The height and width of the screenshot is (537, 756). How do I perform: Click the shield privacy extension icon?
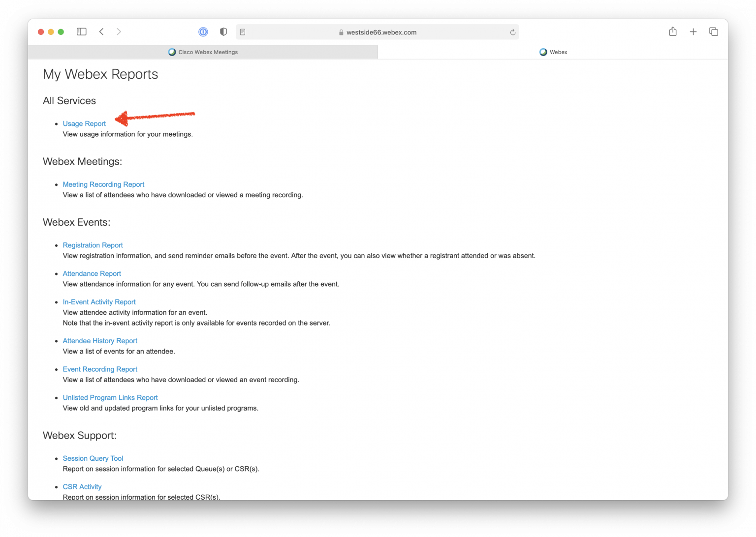223,31
